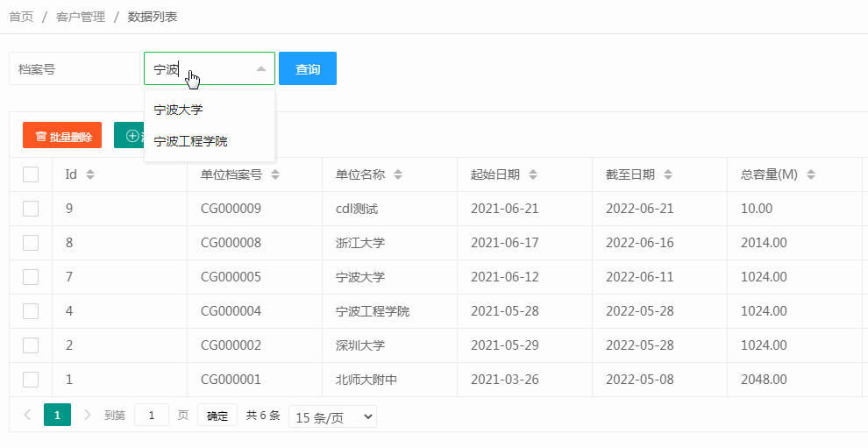Check the row with Id 9
The image size is (868, 448).
[31, 209]
